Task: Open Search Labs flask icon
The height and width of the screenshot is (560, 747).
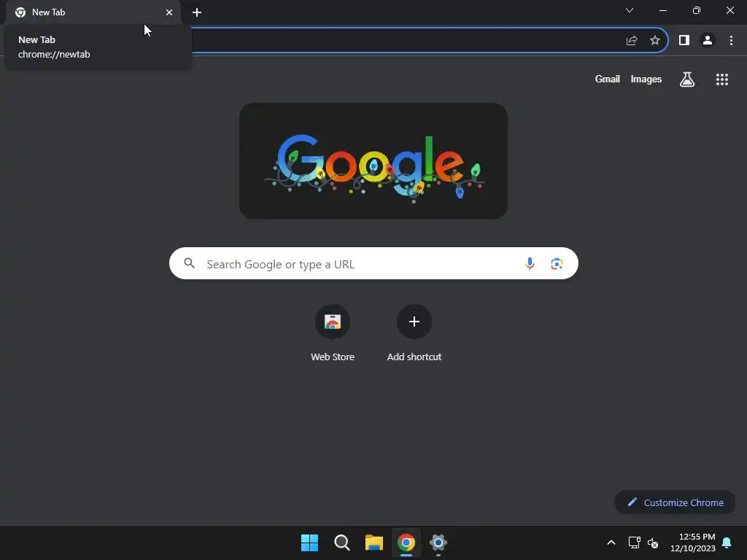Action: click(687, 79)
